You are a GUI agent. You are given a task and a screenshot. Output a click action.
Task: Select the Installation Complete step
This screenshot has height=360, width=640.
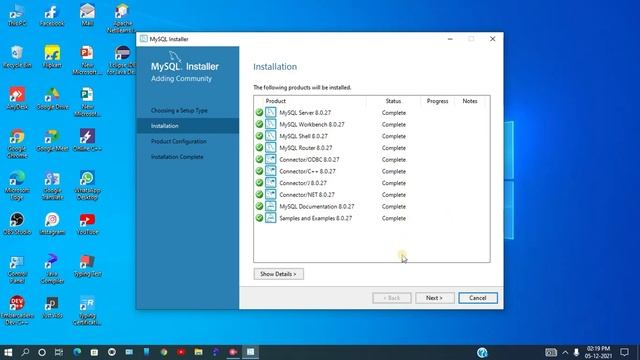(177, 157)
